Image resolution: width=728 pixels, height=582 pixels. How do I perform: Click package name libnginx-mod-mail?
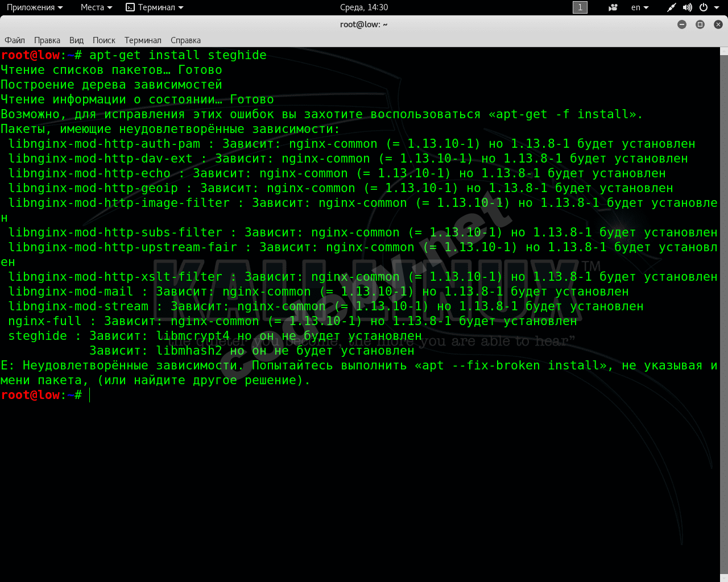coord(71,292)
